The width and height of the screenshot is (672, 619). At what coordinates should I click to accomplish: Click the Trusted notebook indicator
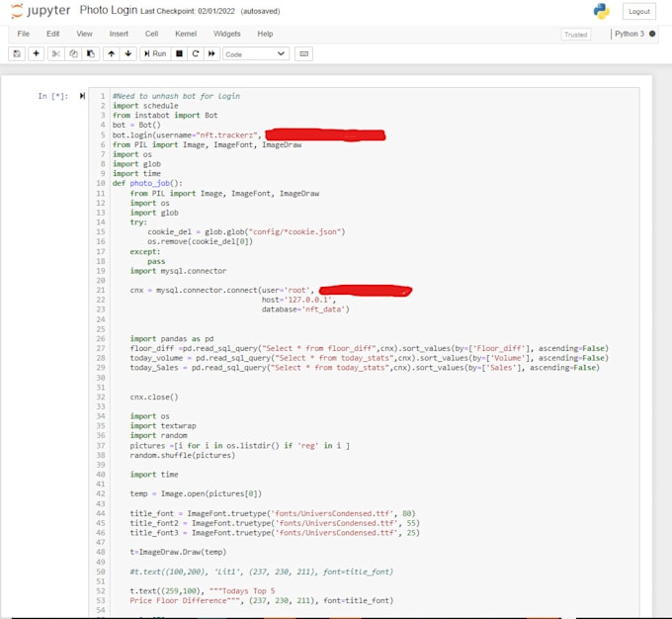click(x=575, y=35)
